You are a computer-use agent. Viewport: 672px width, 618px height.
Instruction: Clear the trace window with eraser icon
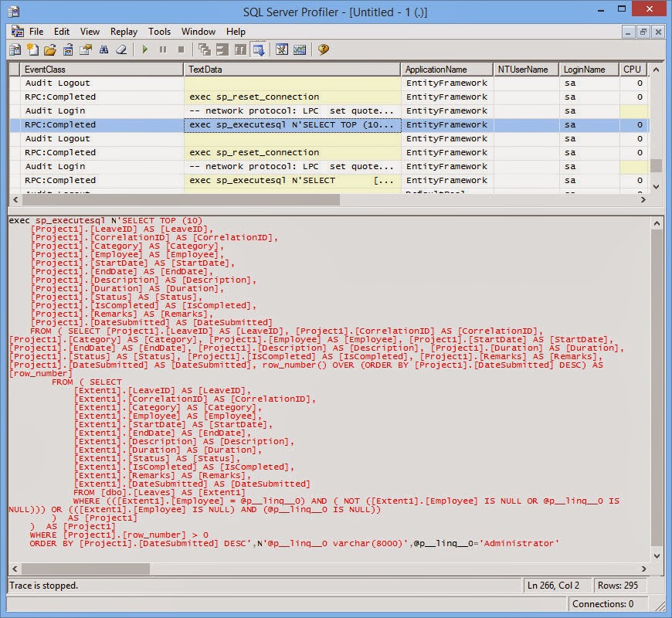[122, 49]
